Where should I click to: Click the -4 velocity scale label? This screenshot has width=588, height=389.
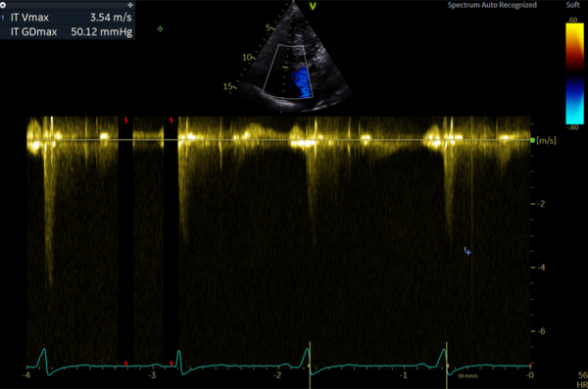541,267
